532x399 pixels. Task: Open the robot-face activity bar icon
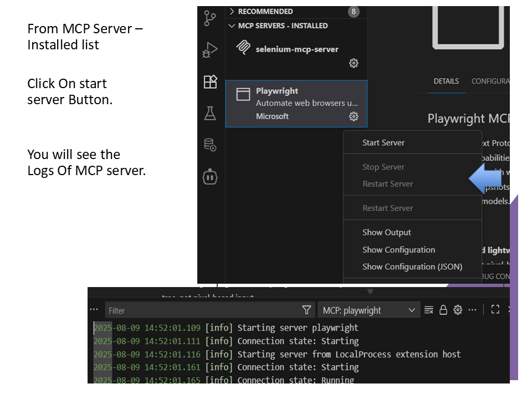coord(210,176)
